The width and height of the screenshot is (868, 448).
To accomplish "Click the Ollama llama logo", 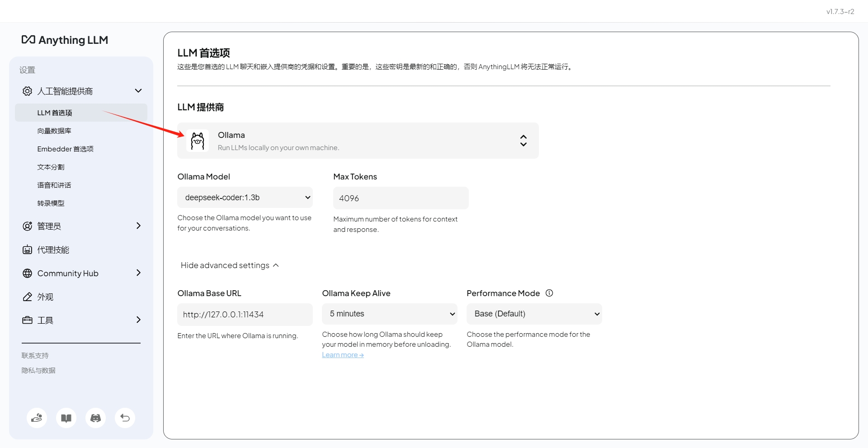I will (x=198, y=141).
